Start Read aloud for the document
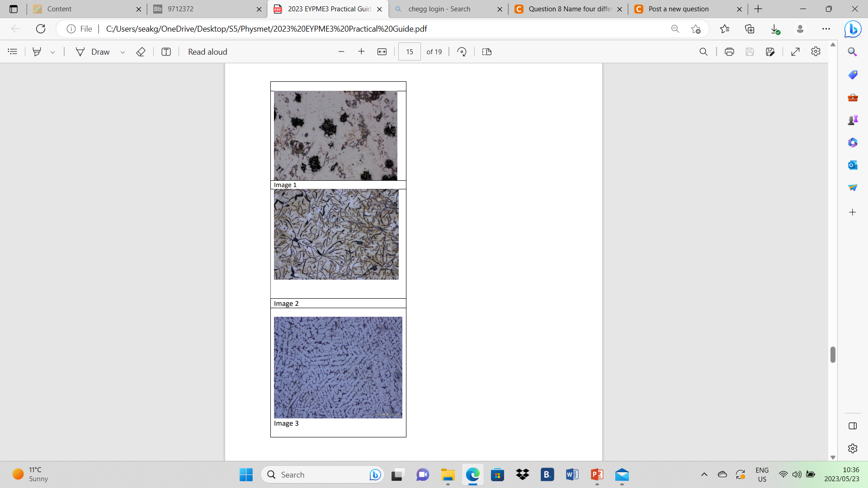 tap(207, 52)
